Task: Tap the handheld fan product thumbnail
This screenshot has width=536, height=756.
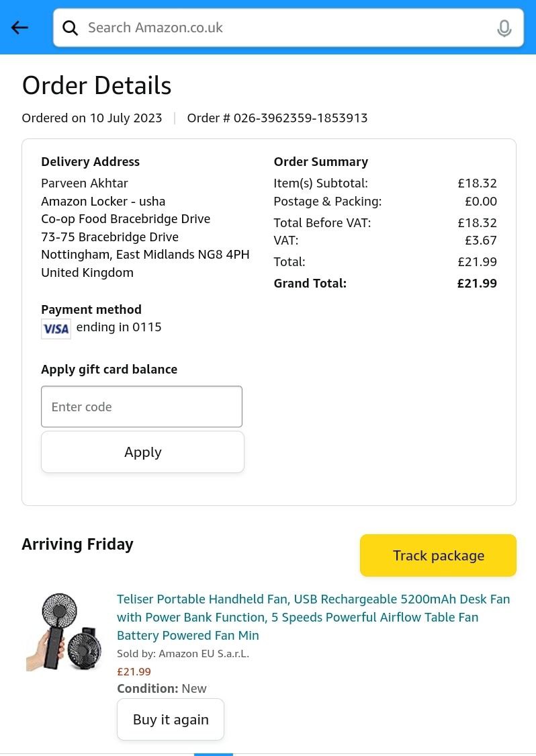Action: pos(64,632)
